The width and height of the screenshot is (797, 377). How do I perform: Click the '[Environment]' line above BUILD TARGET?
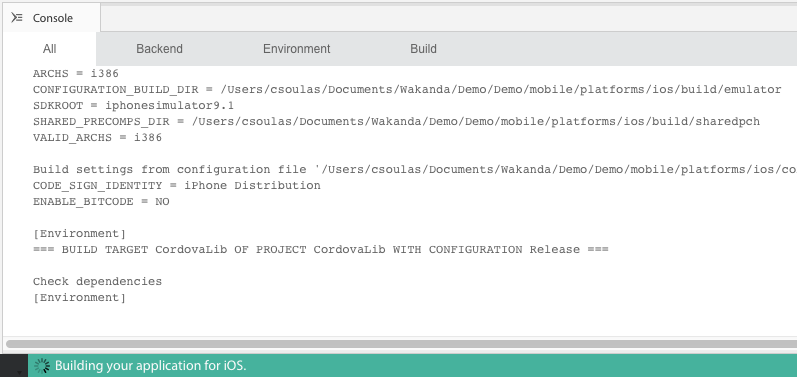click(79, 234)
